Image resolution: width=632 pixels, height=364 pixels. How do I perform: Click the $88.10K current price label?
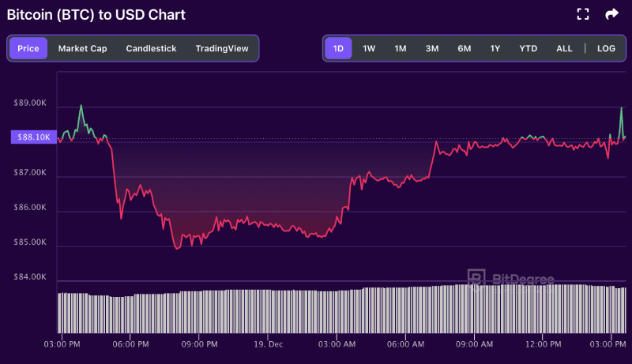point(34,137)
